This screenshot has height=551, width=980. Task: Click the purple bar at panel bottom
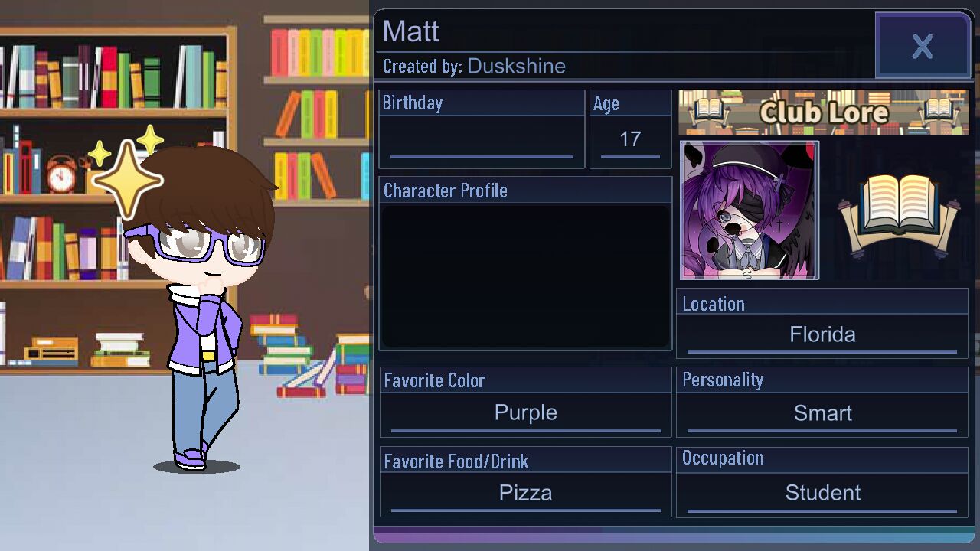tap(674, 536)
